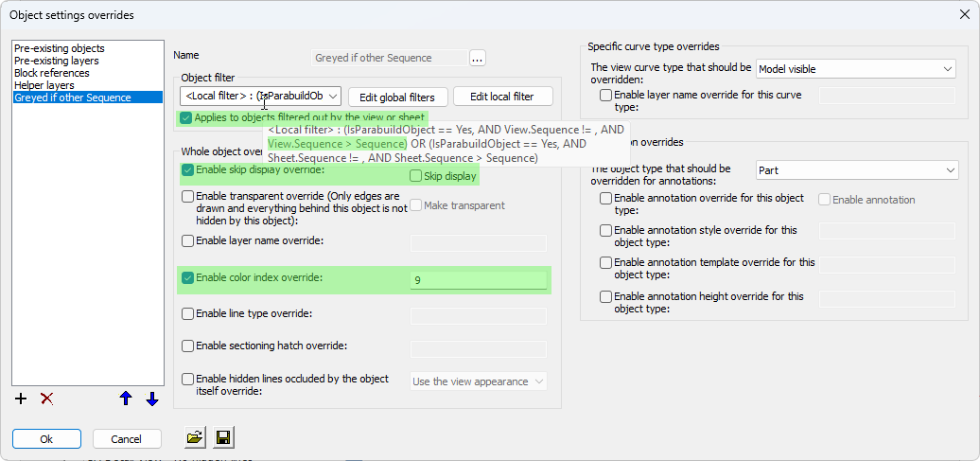Toggle Enable line type override
980x461 pixels.
[x=188, y=314]
